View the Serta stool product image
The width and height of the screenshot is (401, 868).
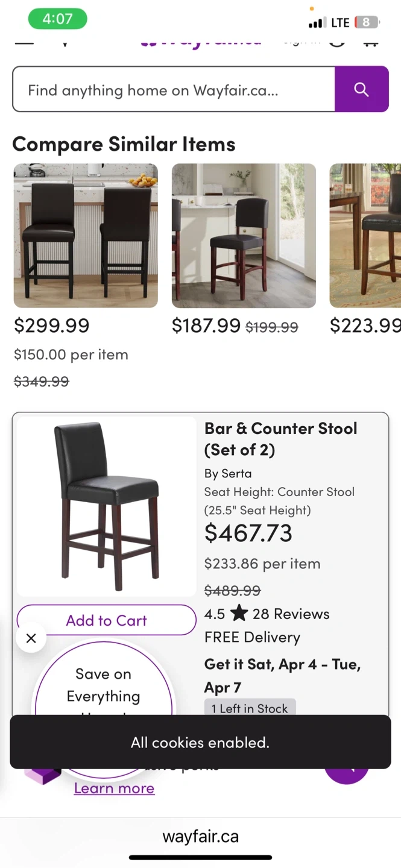107,506
